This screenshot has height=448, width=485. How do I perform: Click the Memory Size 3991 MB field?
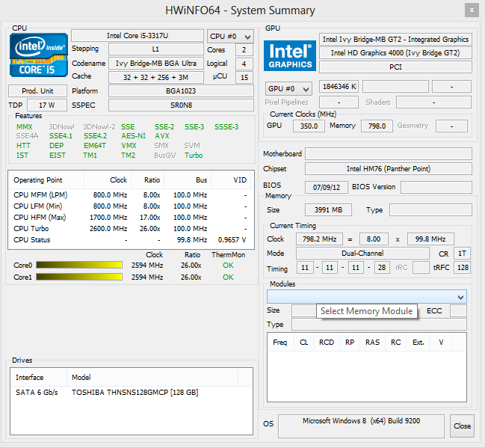point(328,210)
